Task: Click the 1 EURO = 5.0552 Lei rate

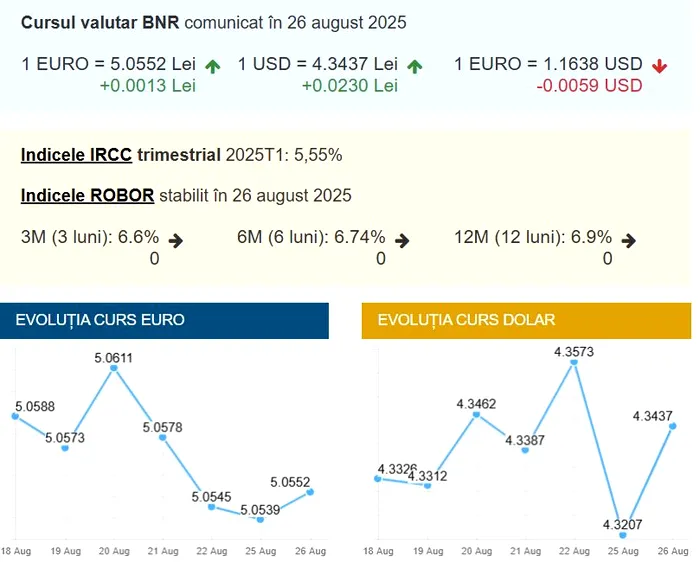Action: pyautogui.click(x=108, y=64)
